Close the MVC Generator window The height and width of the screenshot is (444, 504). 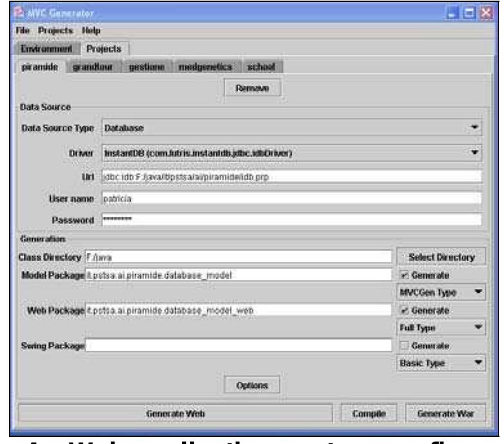click(x=487, y=13)
